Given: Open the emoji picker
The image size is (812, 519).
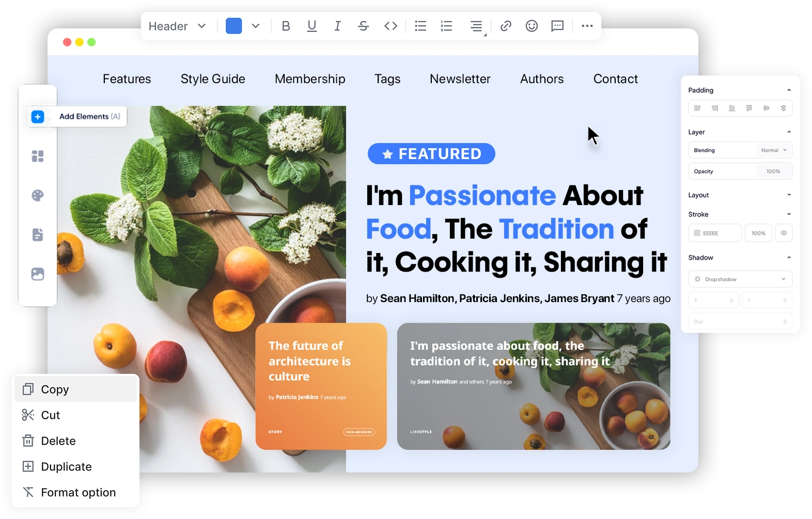Looking at the screenshot, I should [532, 26].
